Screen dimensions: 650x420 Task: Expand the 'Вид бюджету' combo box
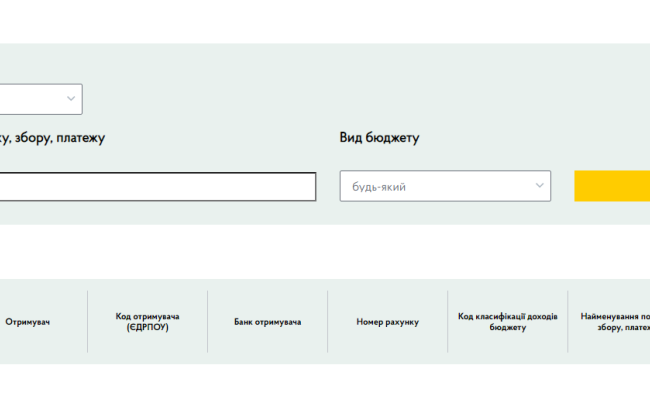click(445, 187)
